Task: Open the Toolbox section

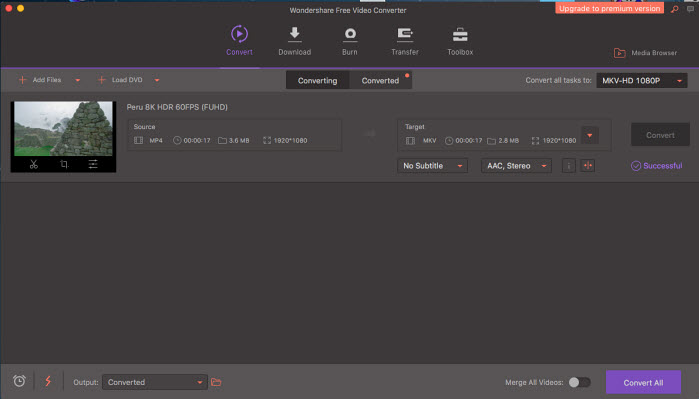Action: [x=460, y=41]
